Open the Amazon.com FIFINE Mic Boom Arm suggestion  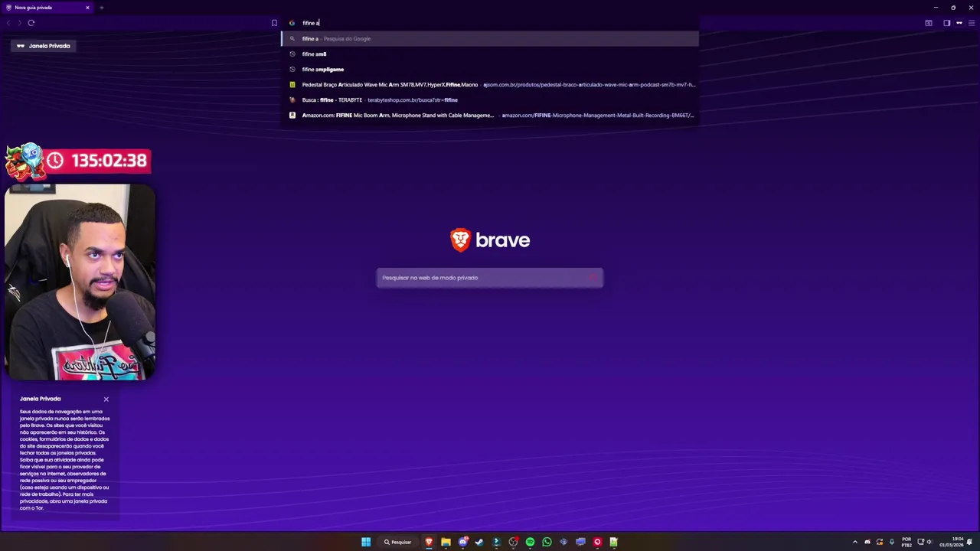point(490,115)
